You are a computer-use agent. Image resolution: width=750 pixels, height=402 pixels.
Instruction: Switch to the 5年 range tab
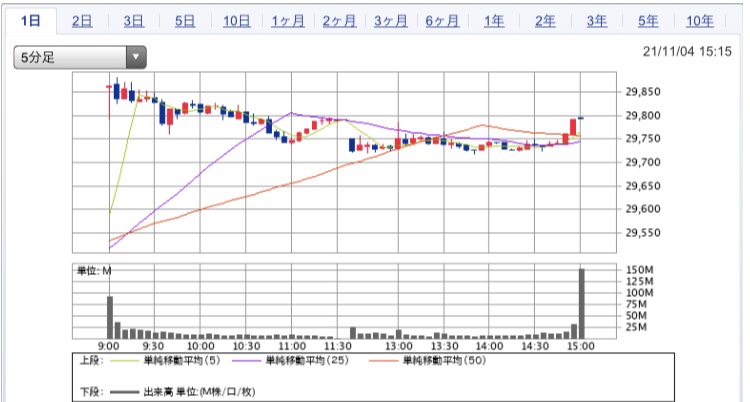[648, 21]
